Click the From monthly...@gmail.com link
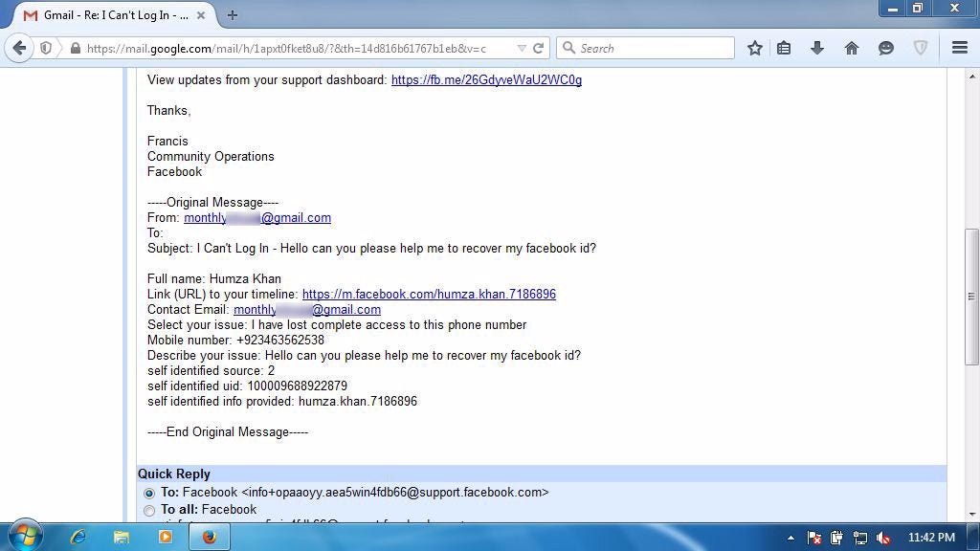 pos(257,217)
